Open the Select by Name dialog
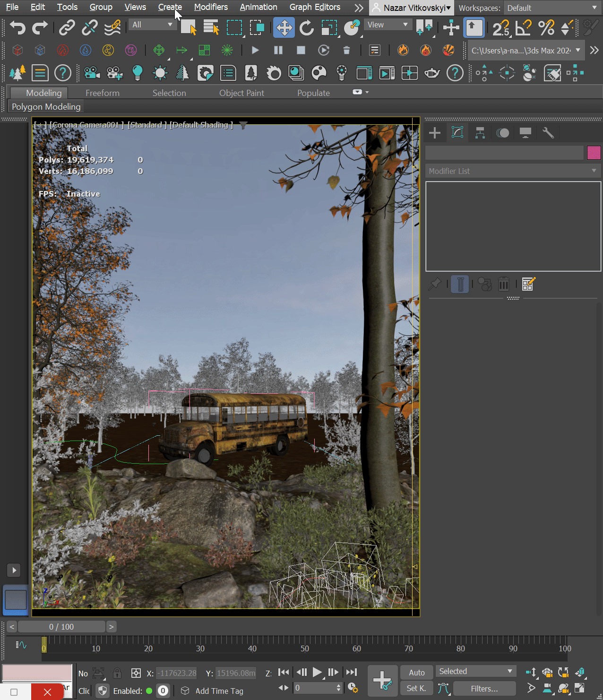603x700 pixels. [x=211, y=28]
